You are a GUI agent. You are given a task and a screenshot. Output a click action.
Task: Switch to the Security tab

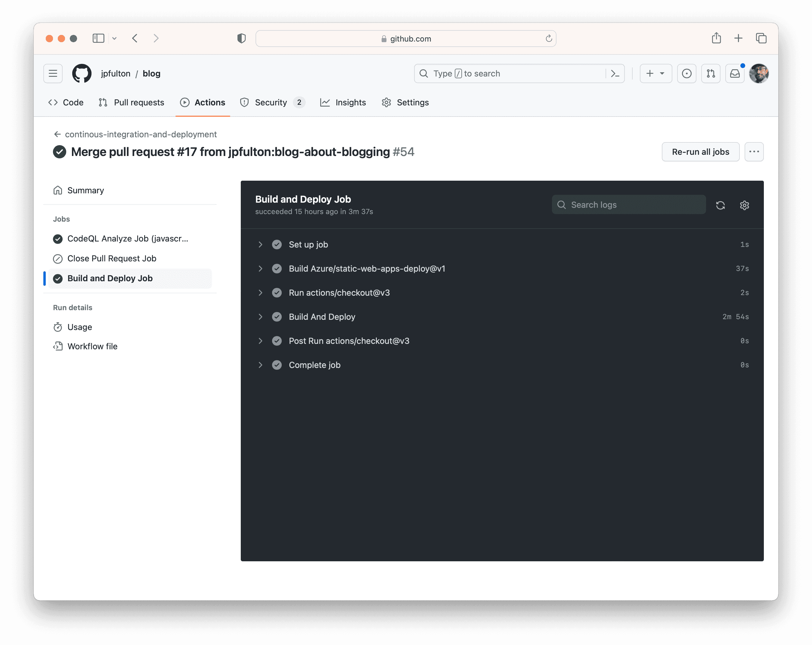273,102
